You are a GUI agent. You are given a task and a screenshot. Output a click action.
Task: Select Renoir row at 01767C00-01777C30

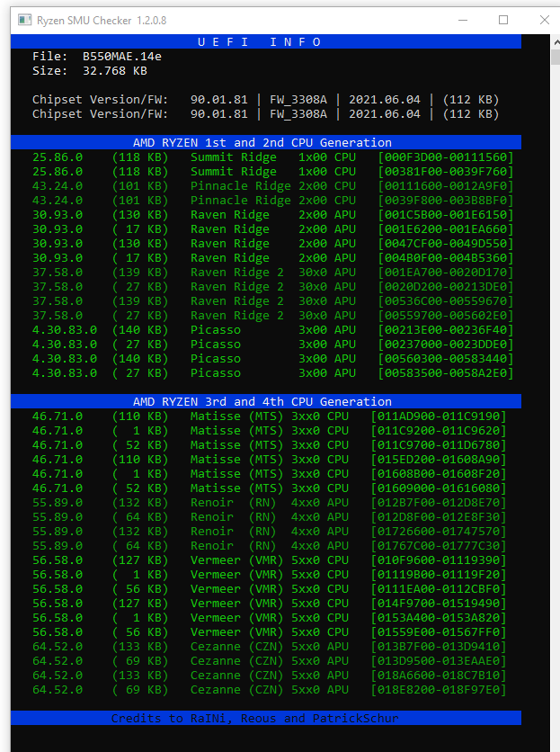pyautogui.click(x=270, y=546)
